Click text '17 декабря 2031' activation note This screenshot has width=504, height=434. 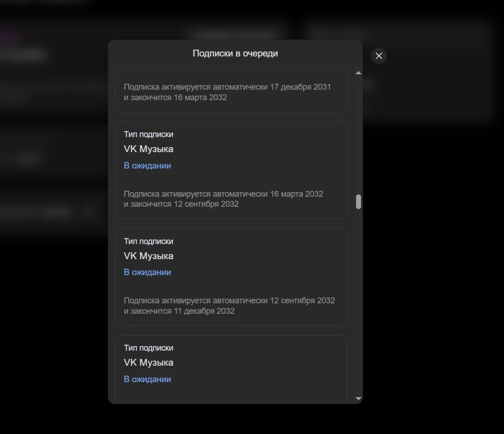[x=227, y=92]
